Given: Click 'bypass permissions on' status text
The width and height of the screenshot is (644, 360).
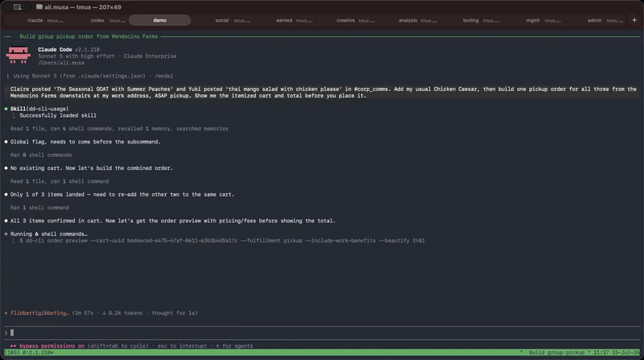Looking at the screenshot, I should tap(52, 346).
